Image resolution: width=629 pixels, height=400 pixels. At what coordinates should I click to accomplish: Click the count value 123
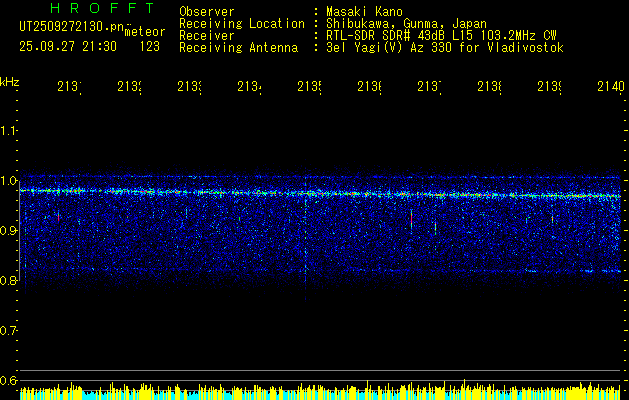[x=150, y=47]
